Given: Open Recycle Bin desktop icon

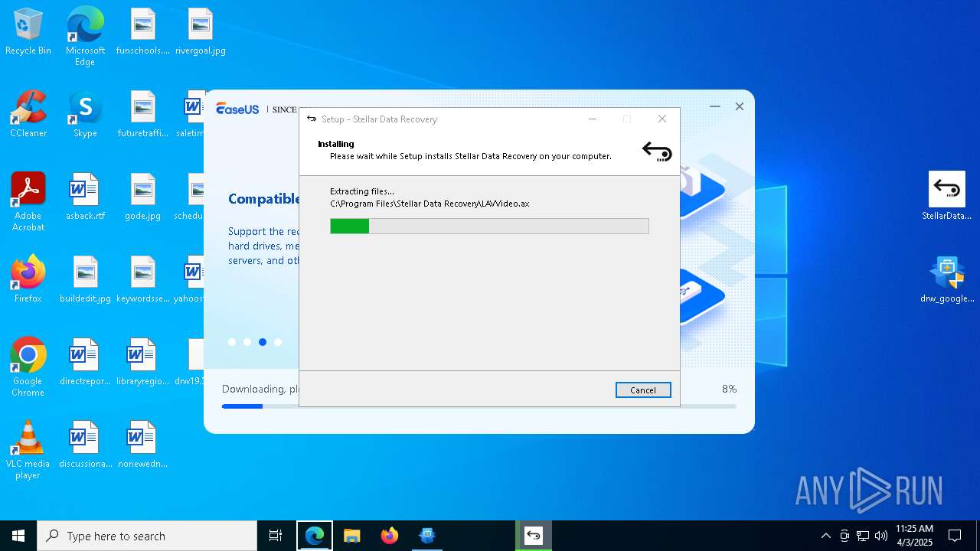Looking at the screenshot, I should coord(28,32).
